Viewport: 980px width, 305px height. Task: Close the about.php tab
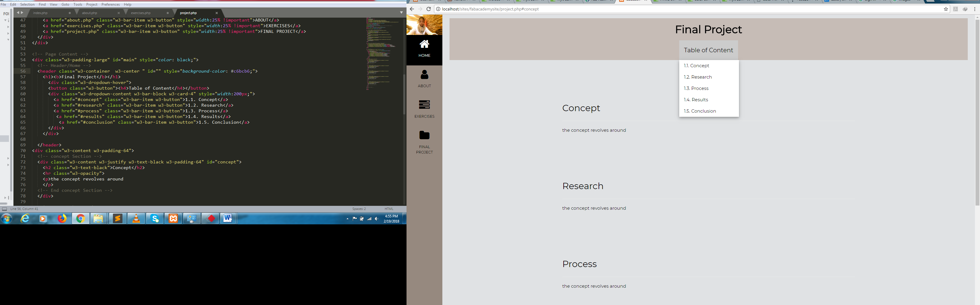tap(119, 13)
